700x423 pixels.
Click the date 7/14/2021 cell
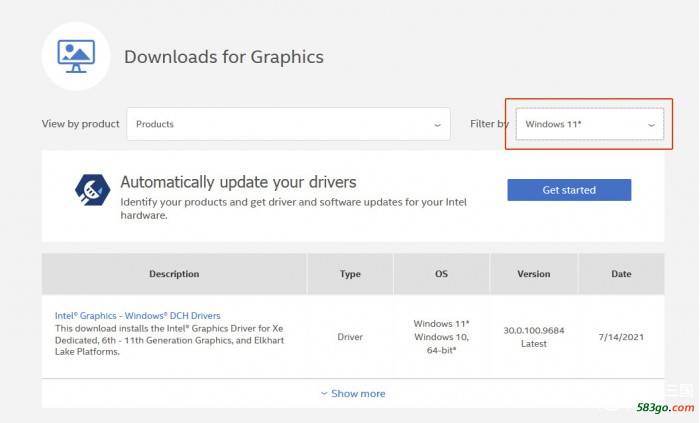[621, 337]
